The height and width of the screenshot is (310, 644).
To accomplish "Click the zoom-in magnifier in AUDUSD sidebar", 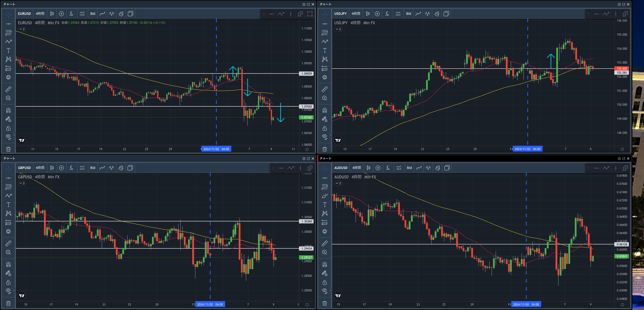I will 324,252.
